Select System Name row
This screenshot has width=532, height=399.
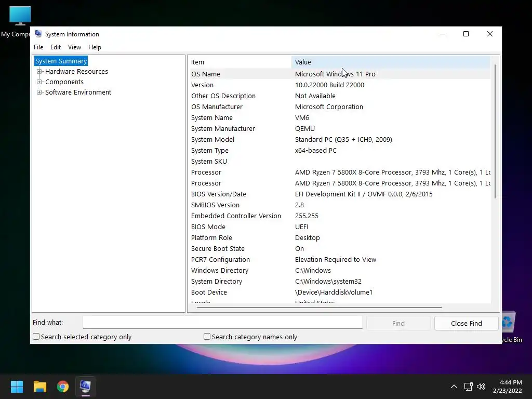coord(340,117)
